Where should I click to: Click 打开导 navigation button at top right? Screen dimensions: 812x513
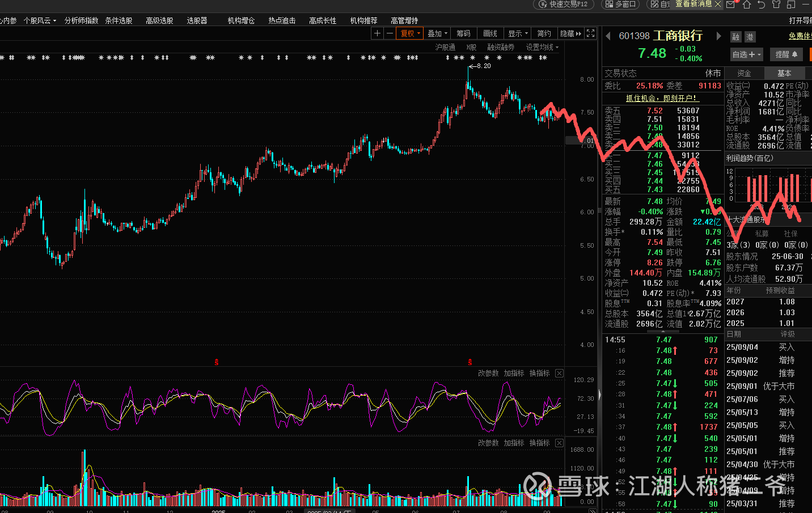[800, 20]
